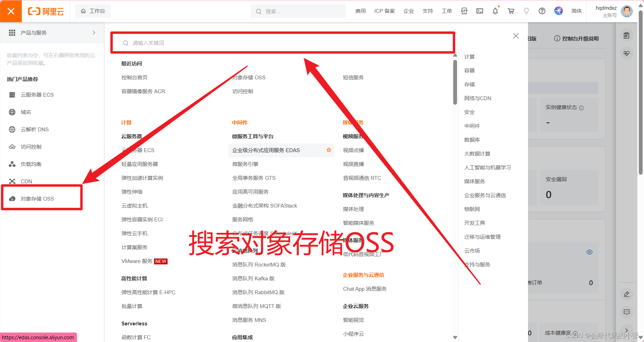Close the product panel with X
Viewport: 644px width, 342px height.
pos(516,36)
